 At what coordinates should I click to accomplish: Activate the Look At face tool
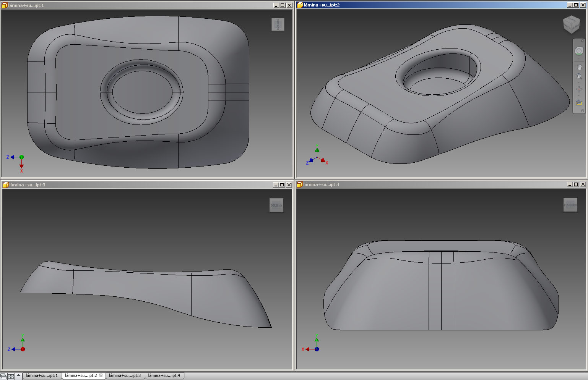click(579, 102)
